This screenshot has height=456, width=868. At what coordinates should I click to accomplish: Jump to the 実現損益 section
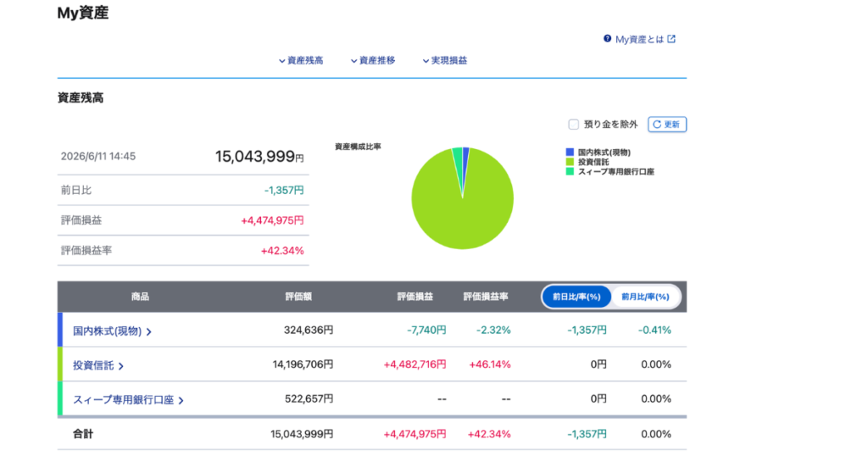tap(444, 60)
